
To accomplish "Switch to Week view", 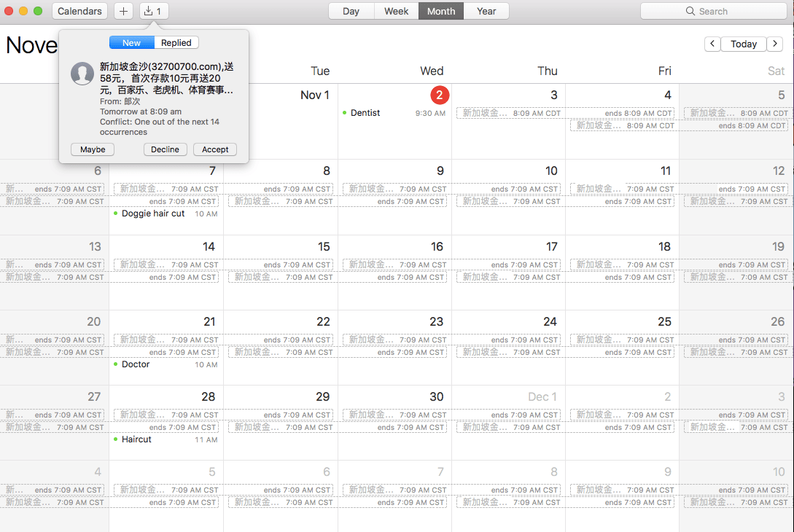I will pyautogui.click(x=396, y=11).
